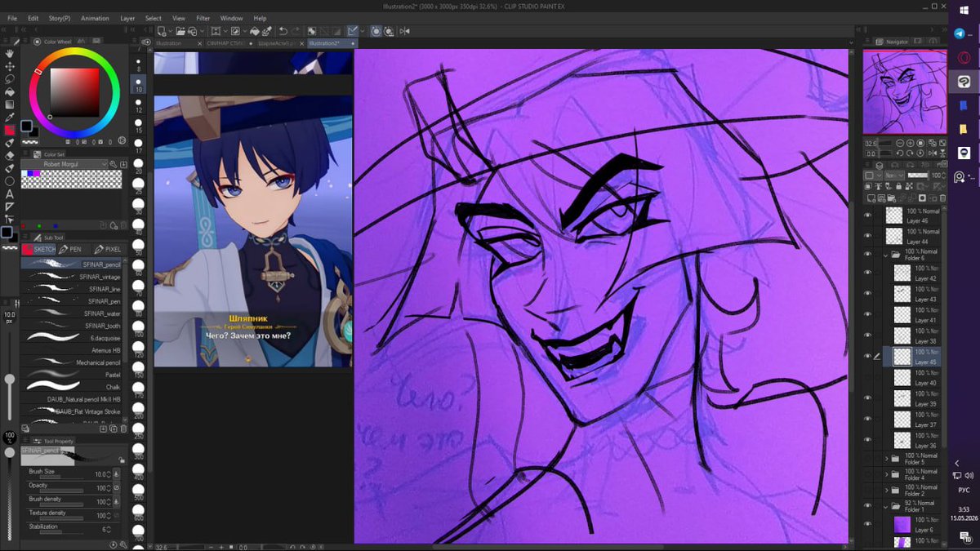Image resolution: width=980 pixels, height=551 pixels.
Task: Click Navigator flip horizontal icon
Action: click(933, 153)
